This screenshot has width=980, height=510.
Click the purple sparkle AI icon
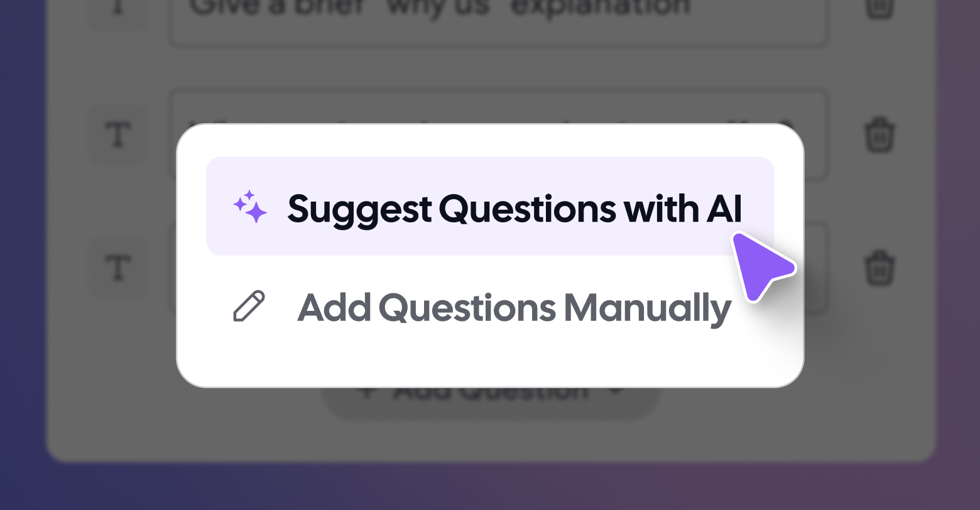point(250,207)
